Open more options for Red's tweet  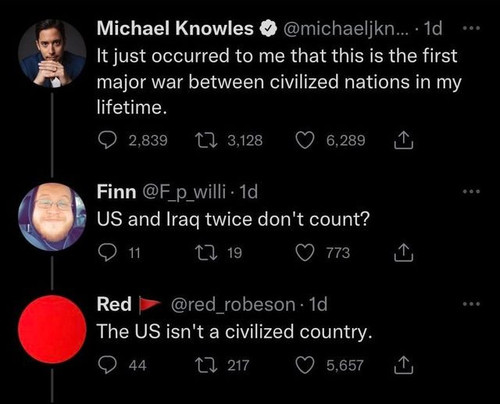click(472, 304)
